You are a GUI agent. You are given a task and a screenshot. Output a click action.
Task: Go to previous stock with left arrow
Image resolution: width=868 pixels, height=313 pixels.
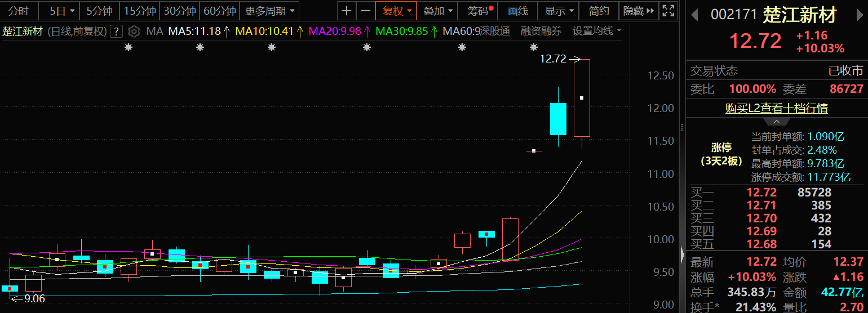tap(695, 14)
